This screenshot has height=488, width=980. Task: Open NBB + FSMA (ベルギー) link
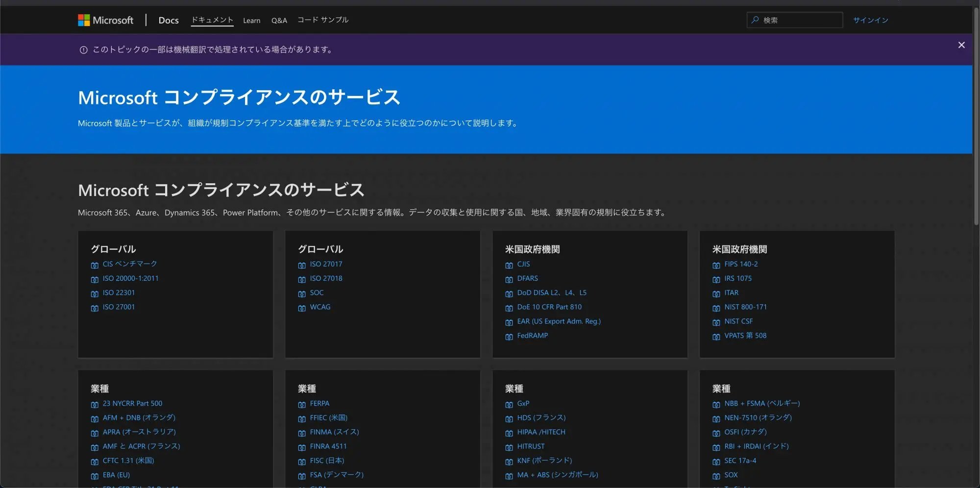point(762,403)
